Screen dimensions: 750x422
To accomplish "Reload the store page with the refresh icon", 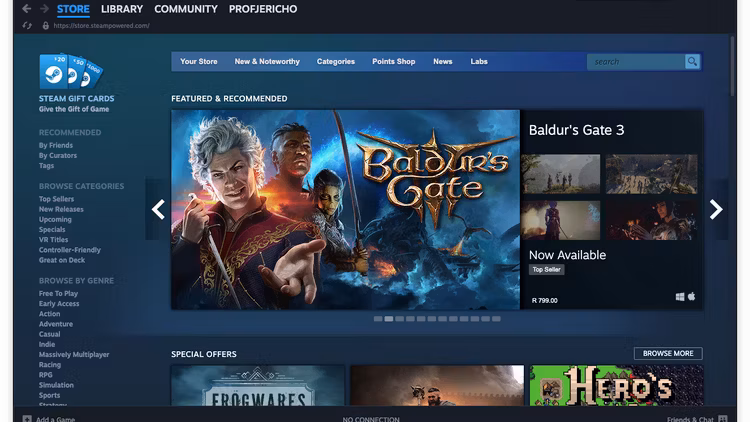I will coord(27,25).
